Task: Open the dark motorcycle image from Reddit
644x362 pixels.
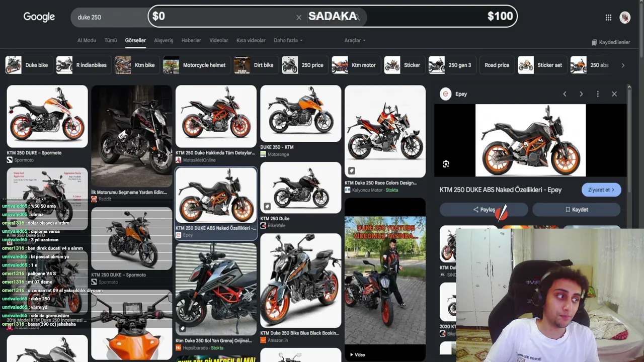Action: click(x=132, y=136)
